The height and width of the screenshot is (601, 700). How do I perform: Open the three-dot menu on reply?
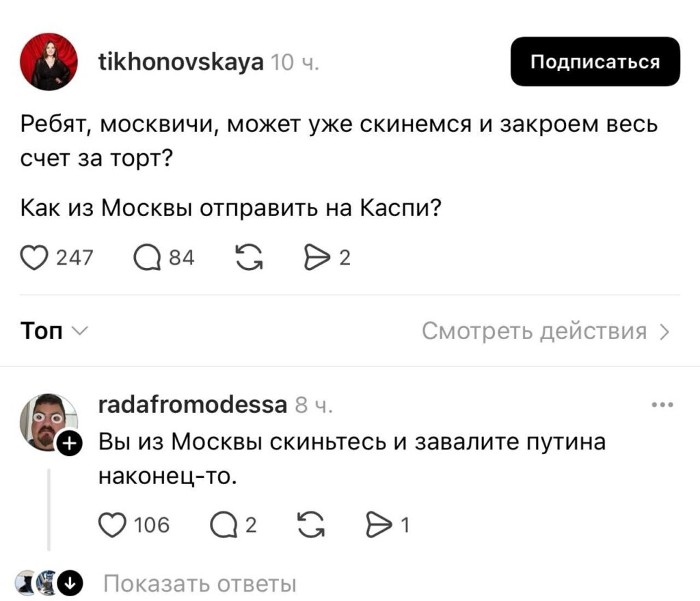tap(662, 405)
